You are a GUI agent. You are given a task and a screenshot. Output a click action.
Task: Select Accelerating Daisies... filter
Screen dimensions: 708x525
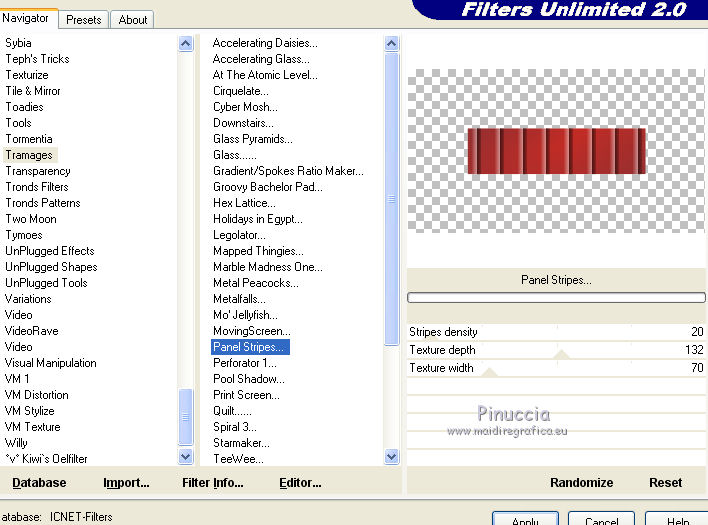[x=266, y=43]
